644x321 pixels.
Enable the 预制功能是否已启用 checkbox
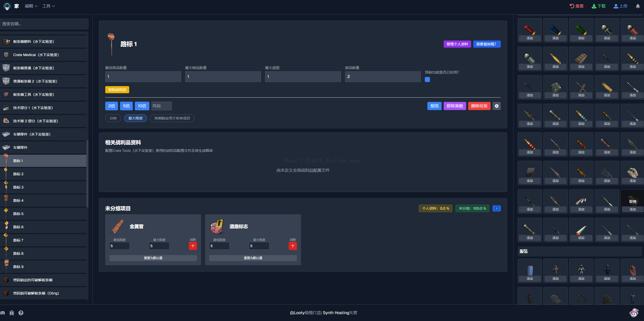click(427, 79)
